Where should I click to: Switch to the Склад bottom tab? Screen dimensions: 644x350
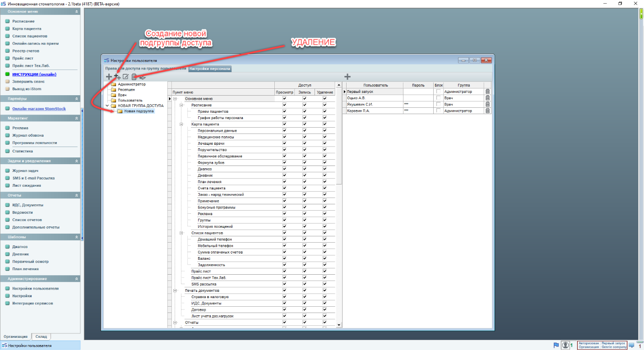coord(41,336)
